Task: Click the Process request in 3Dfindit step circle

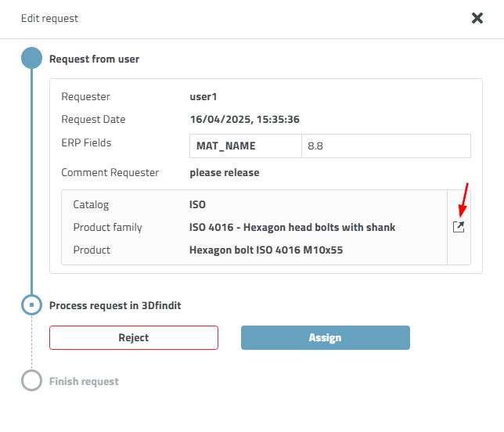Action: tap(31, 305)
